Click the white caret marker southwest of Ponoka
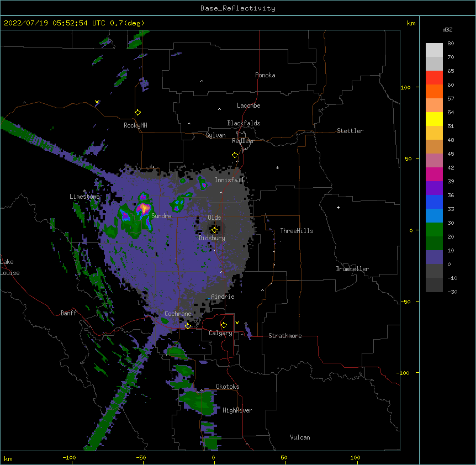 202,81
